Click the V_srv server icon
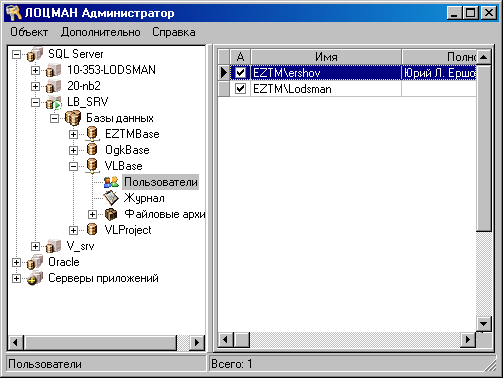The image size is (503, 378). pyautogui.click(x=53, y=246)
